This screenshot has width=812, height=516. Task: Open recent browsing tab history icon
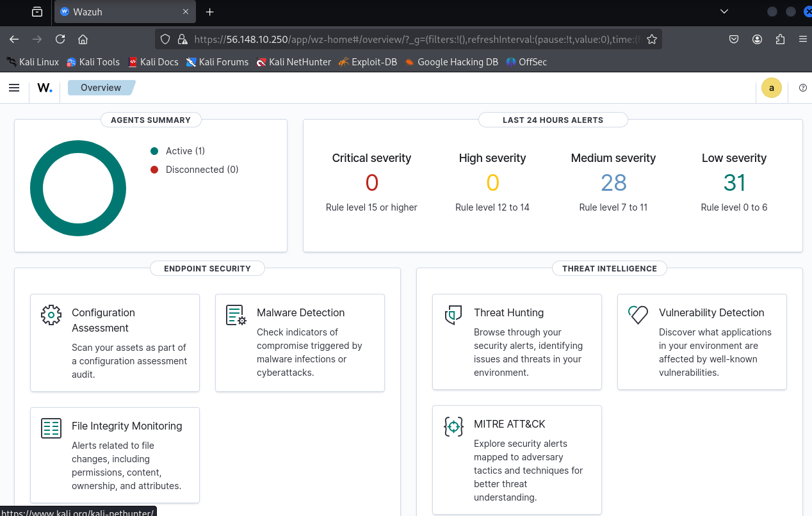[x=37, y=12]
